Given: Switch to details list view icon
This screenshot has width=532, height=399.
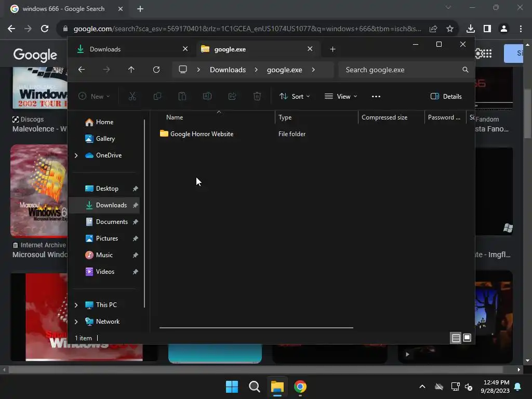Looking at the screenshot, I should pos(456,338).
